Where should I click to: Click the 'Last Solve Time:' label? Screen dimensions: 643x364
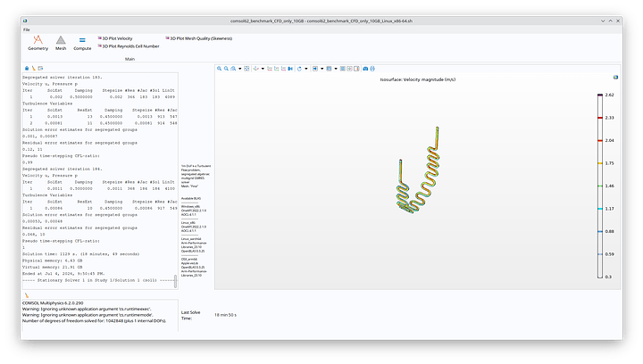[x=191, y=315]
